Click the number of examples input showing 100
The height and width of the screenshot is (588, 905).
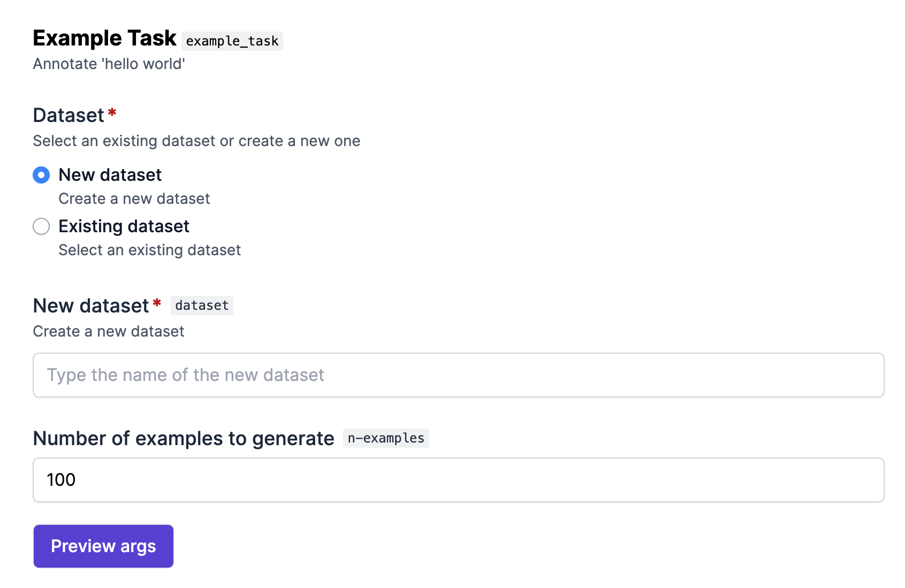pos(458,480)
